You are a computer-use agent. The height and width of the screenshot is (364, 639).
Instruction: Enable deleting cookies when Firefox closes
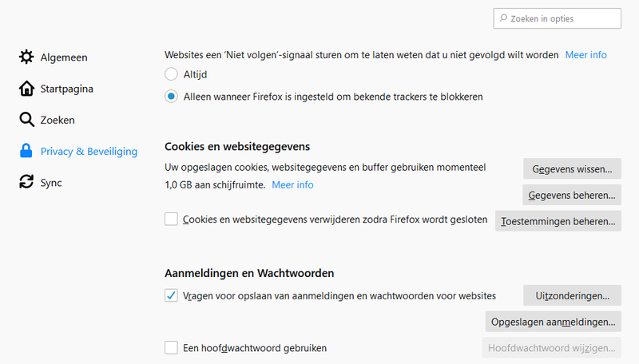click(x=171, y=219)
